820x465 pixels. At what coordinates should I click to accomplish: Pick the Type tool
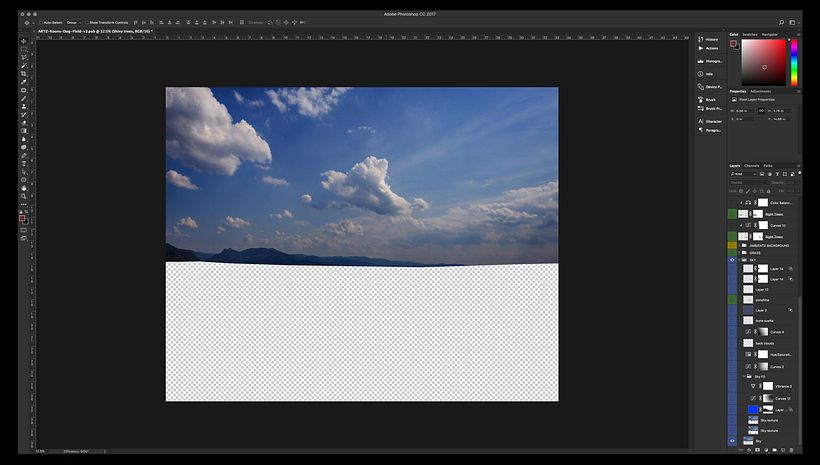pos(24,163)
